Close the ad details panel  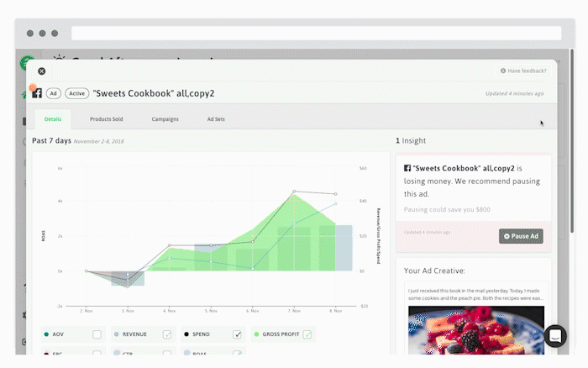click(x=42, y=71)
